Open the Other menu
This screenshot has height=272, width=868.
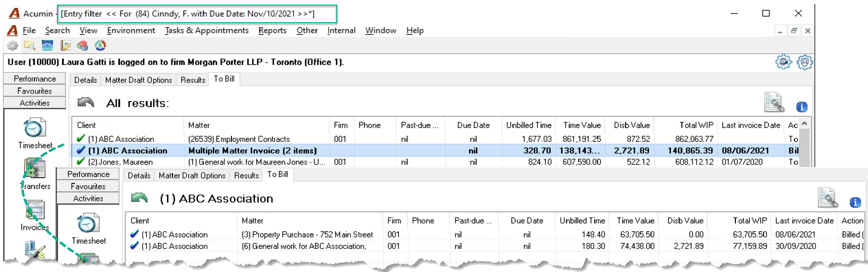click(x=307, y=31)
